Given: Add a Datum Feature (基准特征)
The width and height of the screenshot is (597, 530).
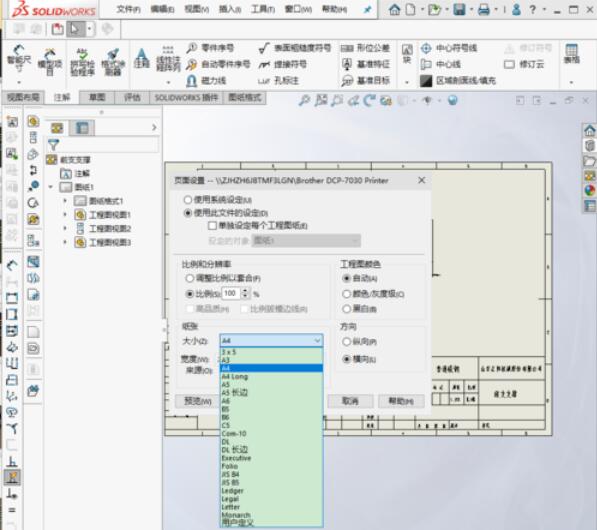Looking at the screenshot, I should (365, 64).
